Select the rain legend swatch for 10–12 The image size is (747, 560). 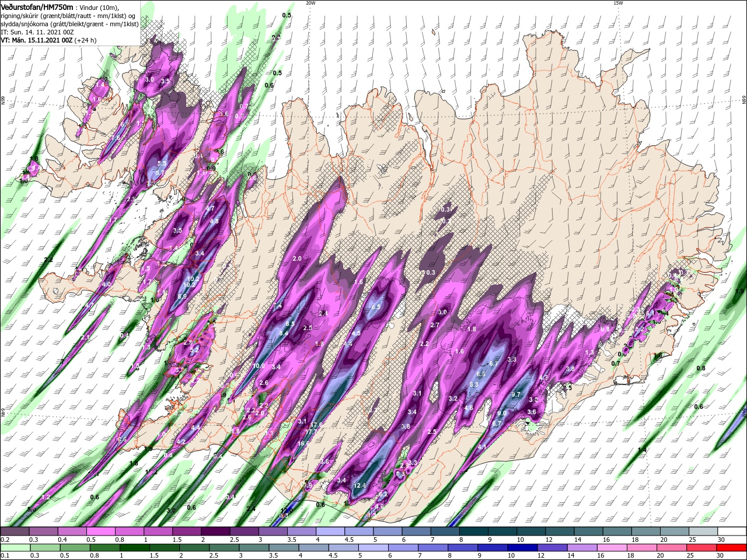tap(523, 547)
